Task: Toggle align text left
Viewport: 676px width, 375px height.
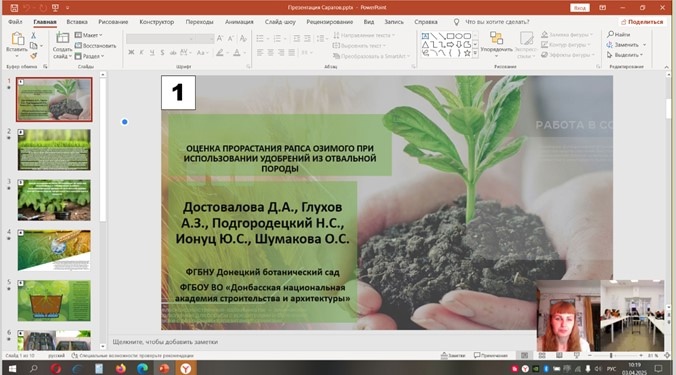Action: point(260,53)
